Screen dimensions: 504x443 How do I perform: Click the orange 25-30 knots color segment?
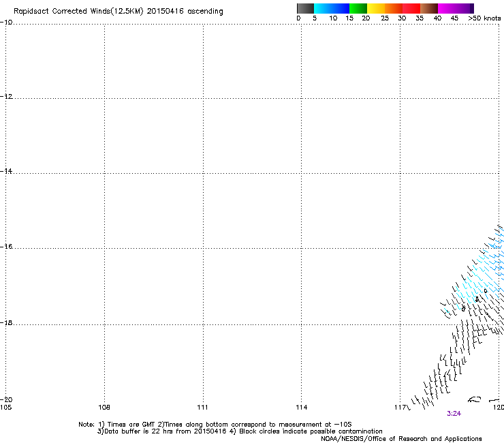pyautogui.click(x=394, y=8)
